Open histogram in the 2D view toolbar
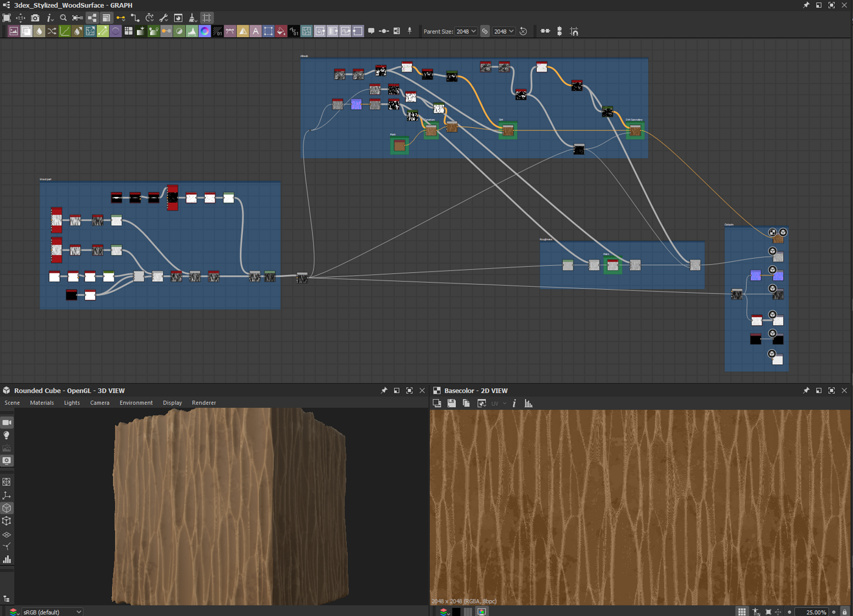The height and width of the screenshot is (616, 853). tap(529, 404)
